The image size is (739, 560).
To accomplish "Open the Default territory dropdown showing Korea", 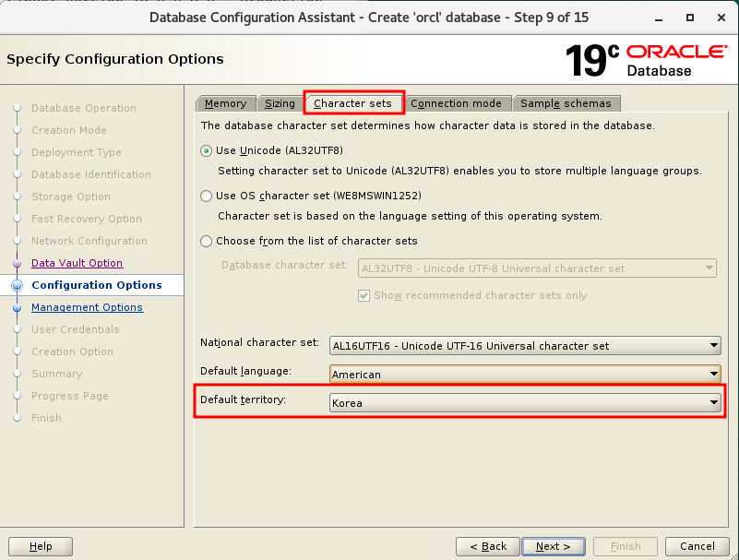I will tap(525, 403).
